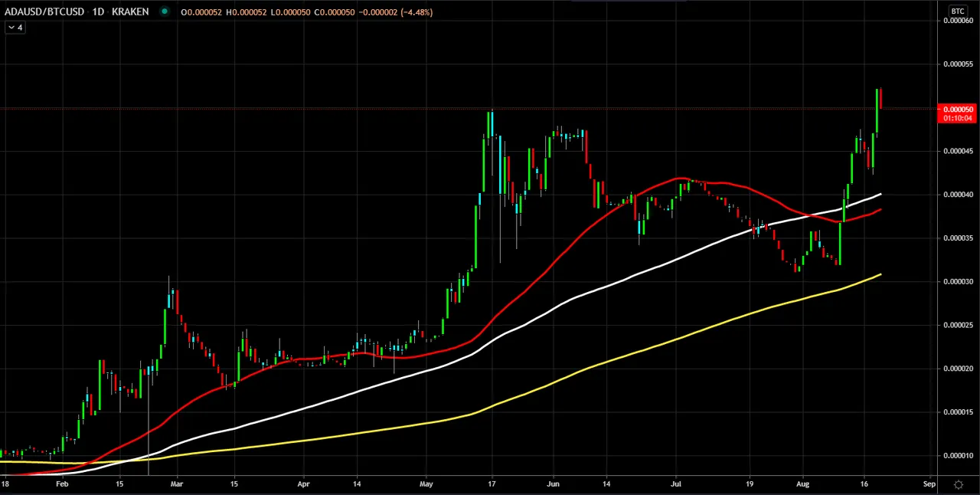Click the KRAKEN exchange label in the title

[x=130, y=12]
